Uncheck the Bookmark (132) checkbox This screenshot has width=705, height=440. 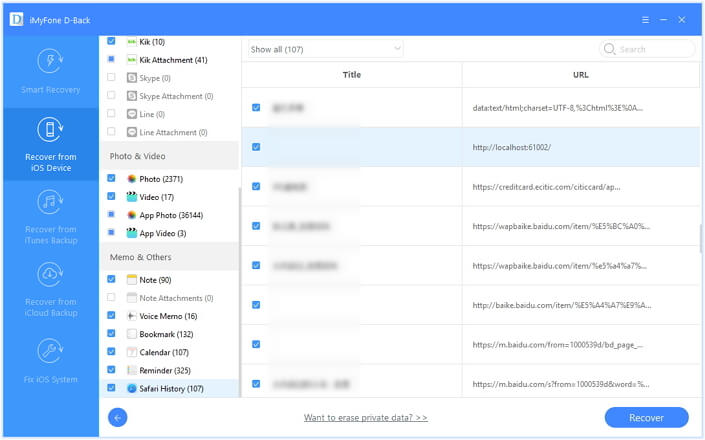click(x=111, y=333)
